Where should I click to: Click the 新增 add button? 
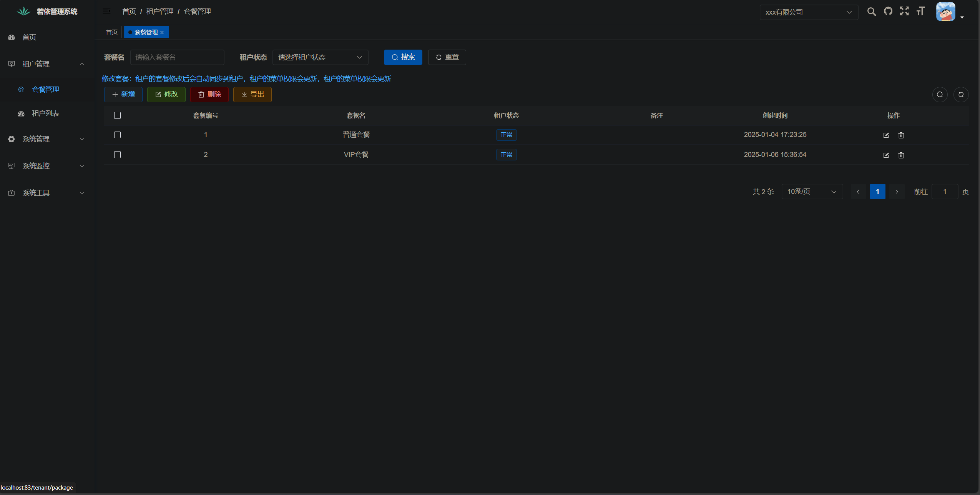[x=123, y=95]
